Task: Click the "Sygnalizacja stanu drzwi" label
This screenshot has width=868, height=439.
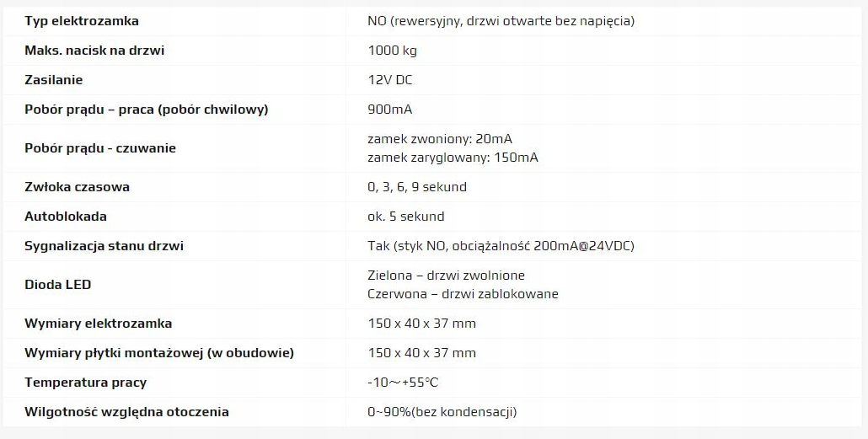Action: tap(104, 246)
